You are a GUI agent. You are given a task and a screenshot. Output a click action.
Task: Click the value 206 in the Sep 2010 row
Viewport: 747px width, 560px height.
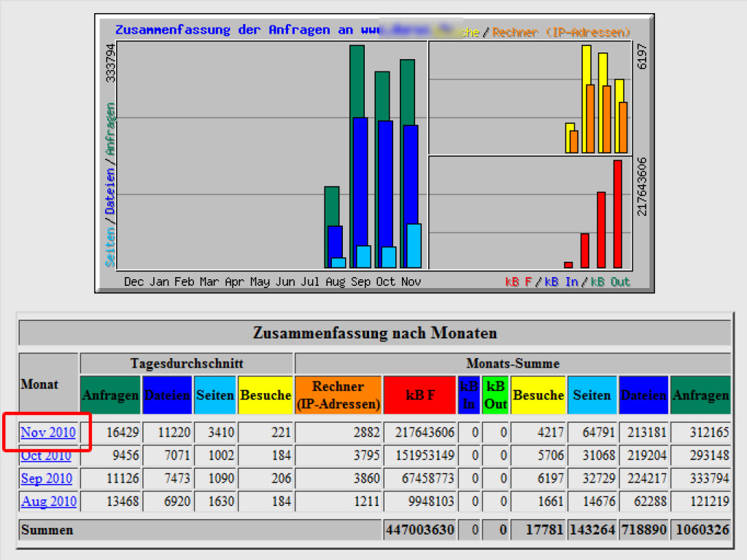[x=281, y=478]
